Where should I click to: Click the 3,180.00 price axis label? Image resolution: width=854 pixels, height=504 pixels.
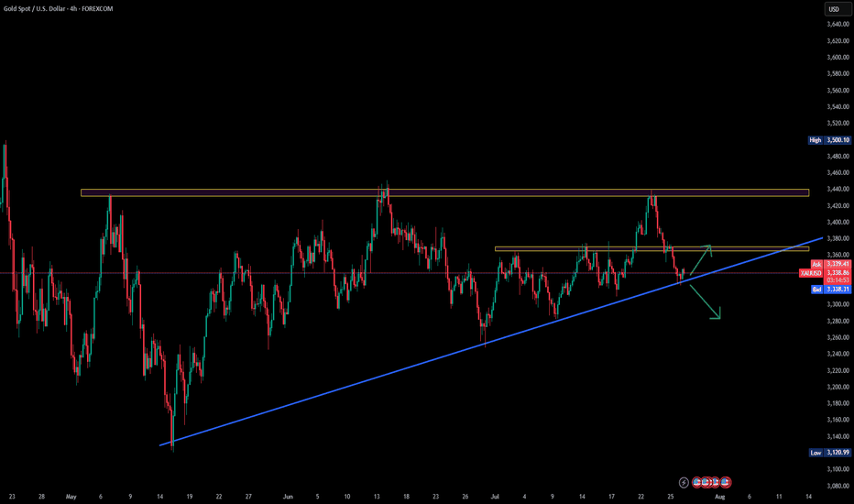point(838,404)
